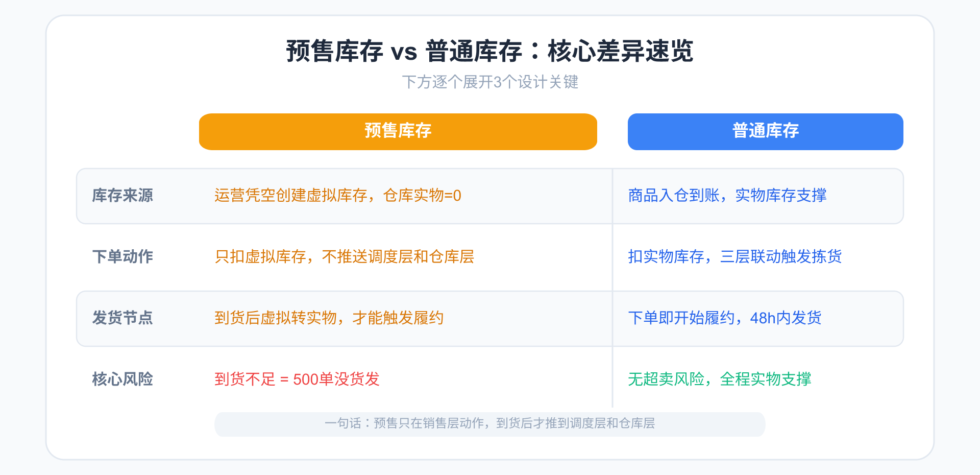980x475 pixels.
Task: Click the subtitle 下方逐个展开3个设计关键
Action: pos(489,82)
